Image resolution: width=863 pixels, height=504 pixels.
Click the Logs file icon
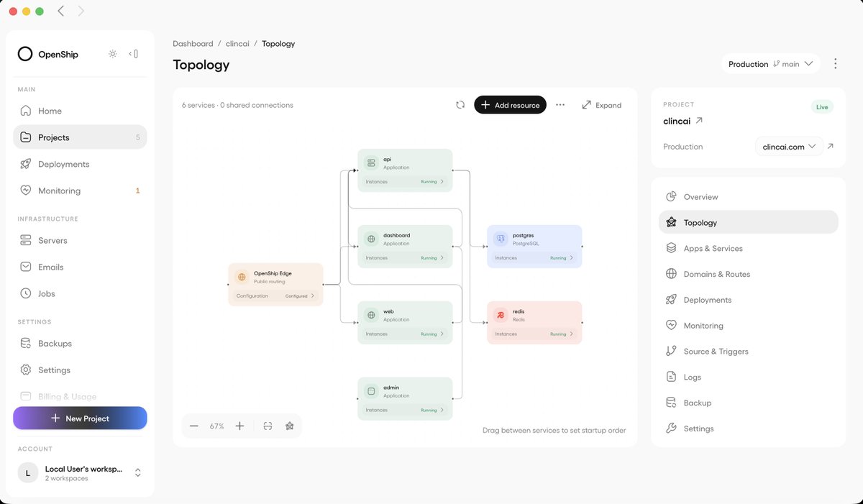pos(671,377)
